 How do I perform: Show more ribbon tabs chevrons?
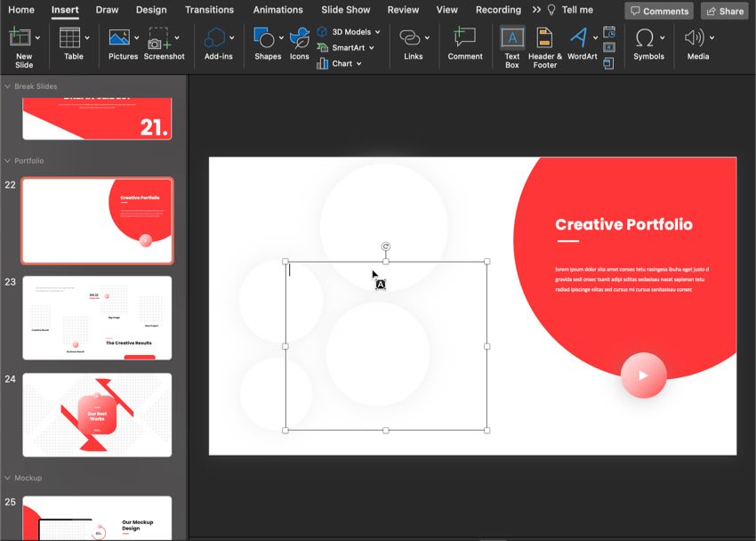(536, 10)
